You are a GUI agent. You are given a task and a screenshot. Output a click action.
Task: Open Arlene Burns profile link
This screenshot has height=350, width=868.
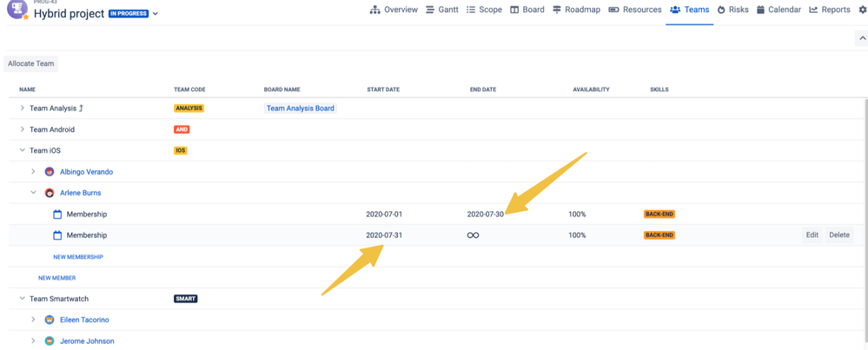tap(80, 193)
